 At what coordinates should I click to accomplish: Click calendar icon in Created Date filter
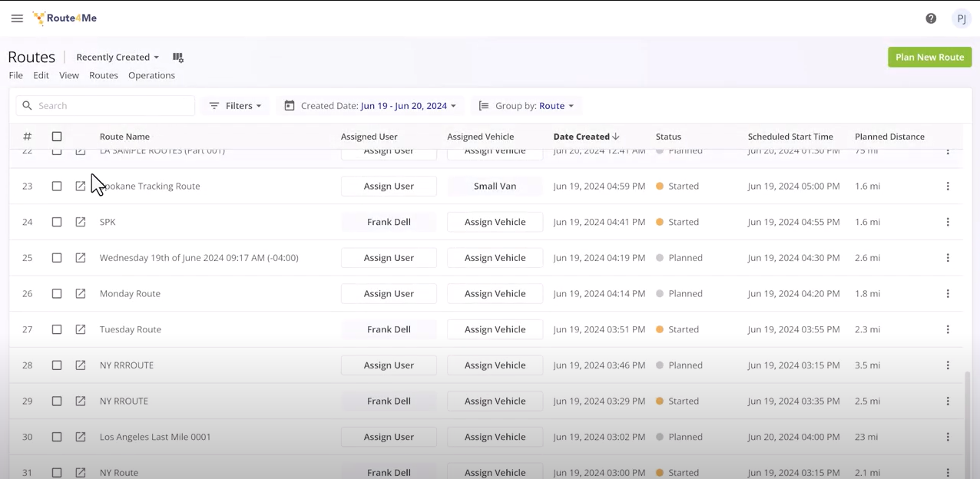tap(290, 106)
